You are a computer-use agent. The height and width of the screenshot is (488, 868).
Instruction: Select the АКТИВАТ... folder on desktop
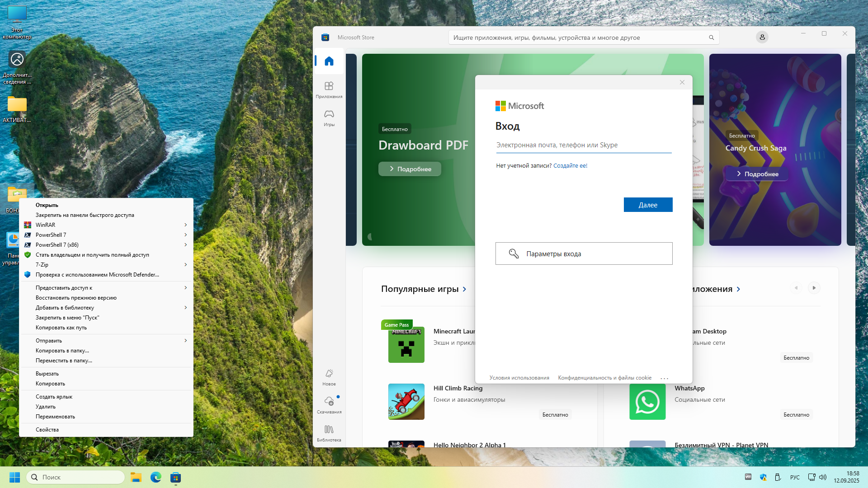click(x=17, y=109)
